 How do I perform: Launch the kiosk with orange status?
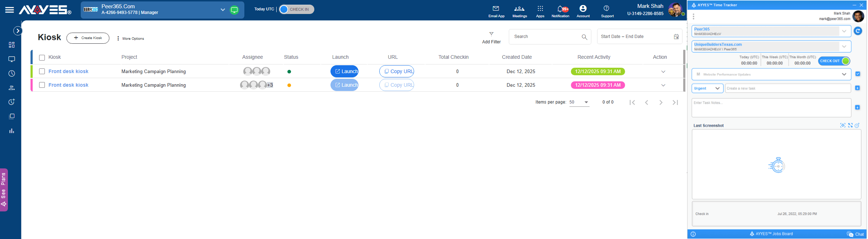click(344, 85)
